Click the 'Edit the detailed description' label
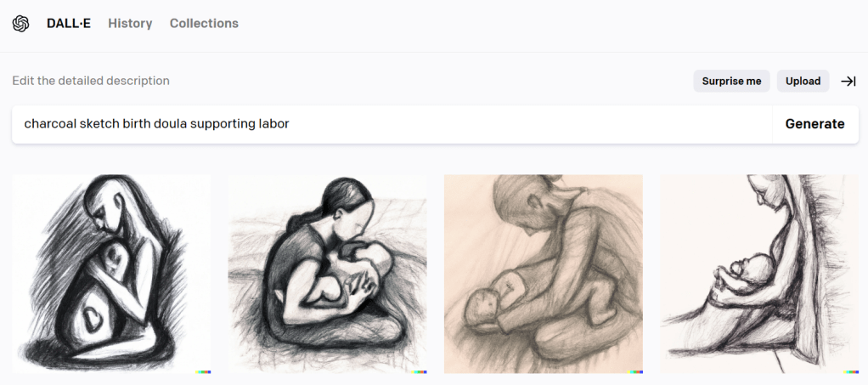The height and width of the screenshot is (385, 868). (91, 81)
